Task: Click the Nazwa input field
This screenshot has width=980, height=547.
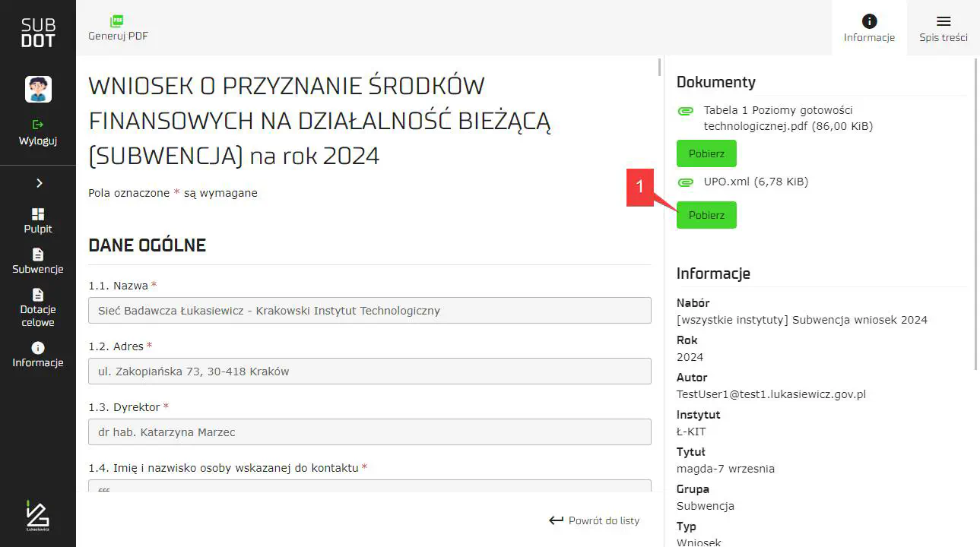Action: pyautogui.click(x=369, y=311)
